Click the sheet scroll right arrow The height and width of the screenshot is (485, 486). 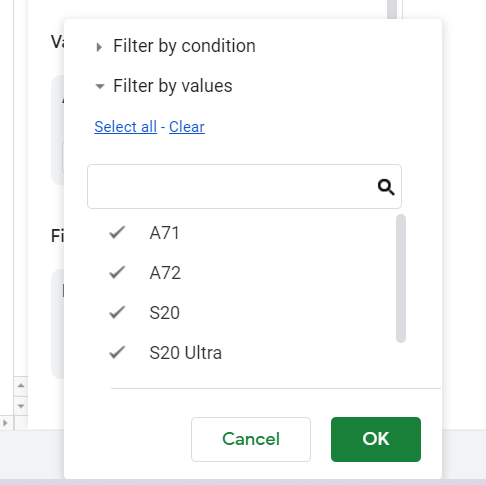tap(5, 423)
